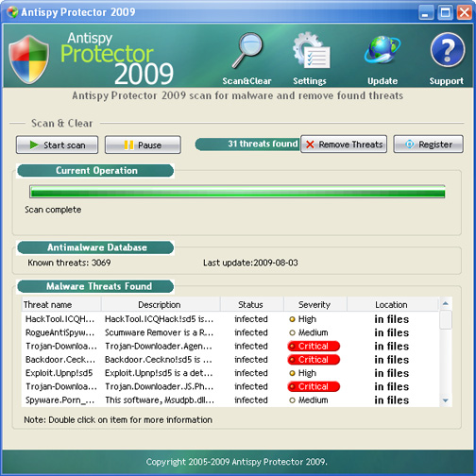Select the Backdoor.Ceck... threat row
476x476 pixels.
pos(230,360)
